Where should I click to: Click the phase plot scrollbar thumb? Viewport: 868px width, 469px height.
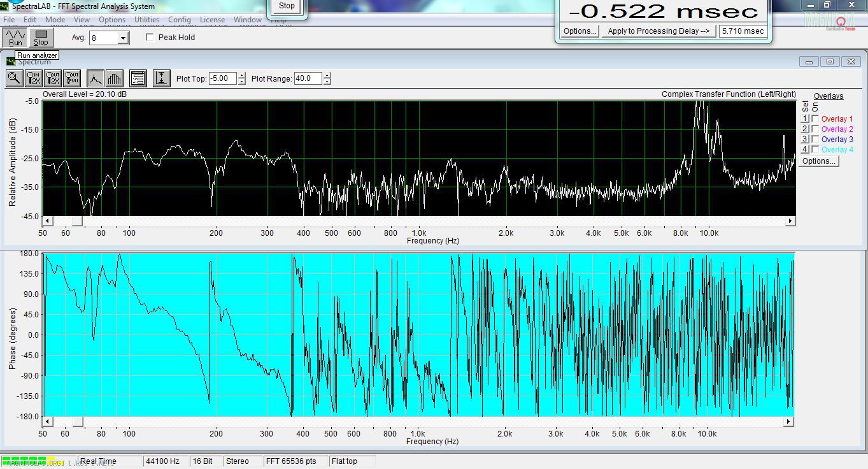click(x=77, y=422)
